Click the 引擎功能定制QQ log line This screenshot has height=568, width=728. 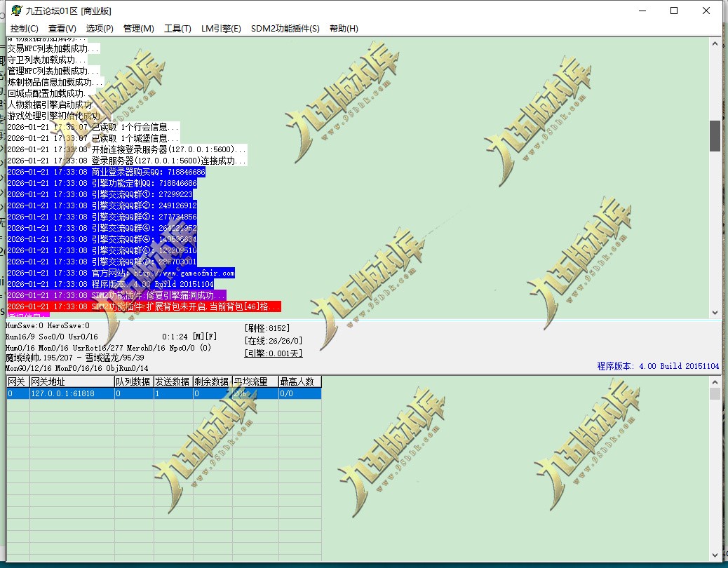(102, 183)
